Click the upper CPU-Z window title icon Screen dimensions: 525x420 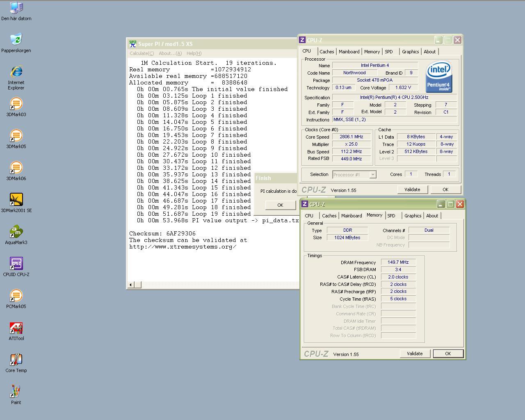pos(302,40)
